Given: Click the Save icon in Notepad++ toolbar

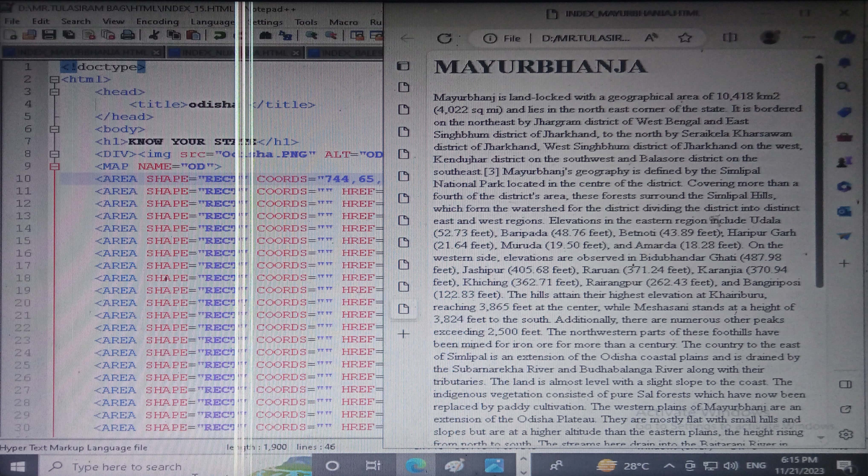Looking at the screenshot, I should pyautogui.click(x=49, y=35).
